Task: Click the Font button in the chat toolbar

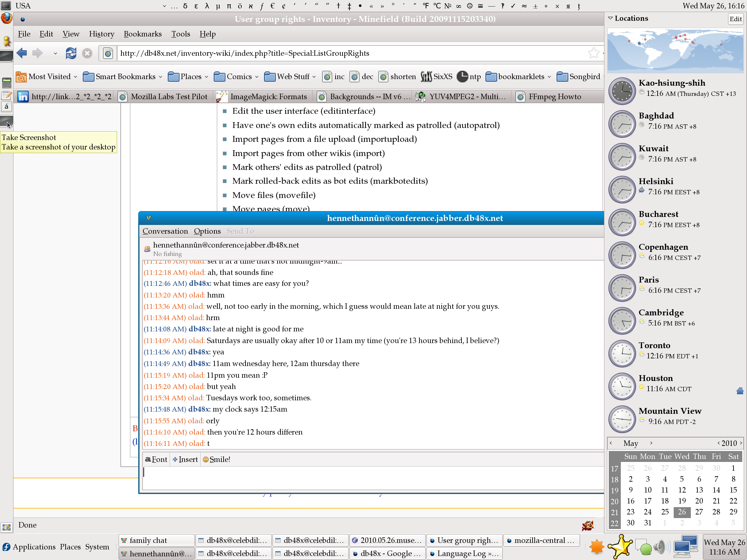Action: [156, 459]
